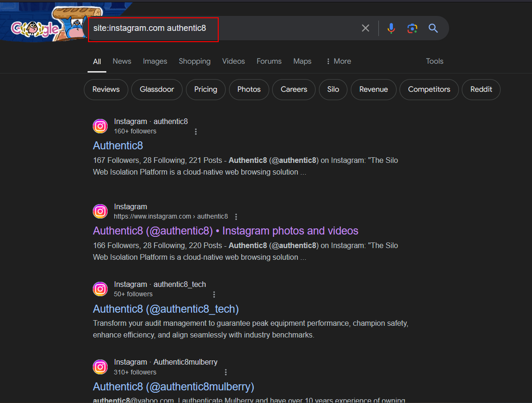Toggle the Reviews filter chip

pyautogui.click(x=106, y=89)
